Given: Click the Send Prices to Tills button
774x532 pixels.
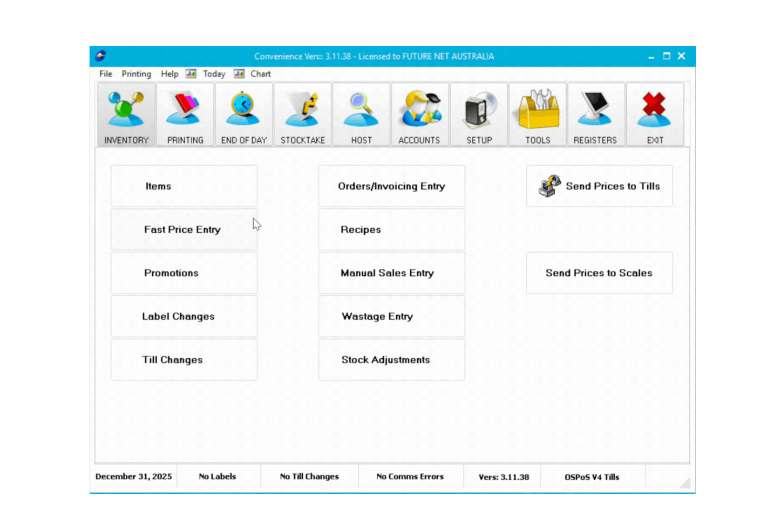Looking at the screenshot, I should pyautogui.click(x=599, y=186).
